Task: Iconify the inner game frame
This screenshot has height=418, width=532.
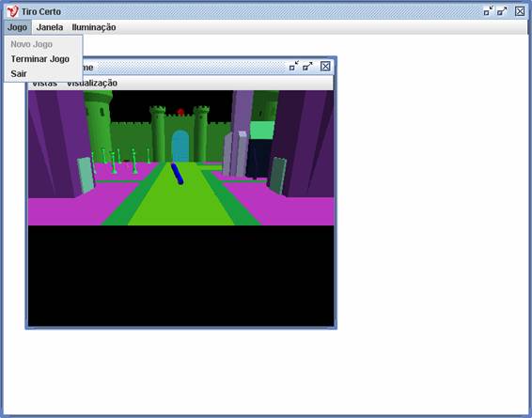Action: click(x=294, y=66)
